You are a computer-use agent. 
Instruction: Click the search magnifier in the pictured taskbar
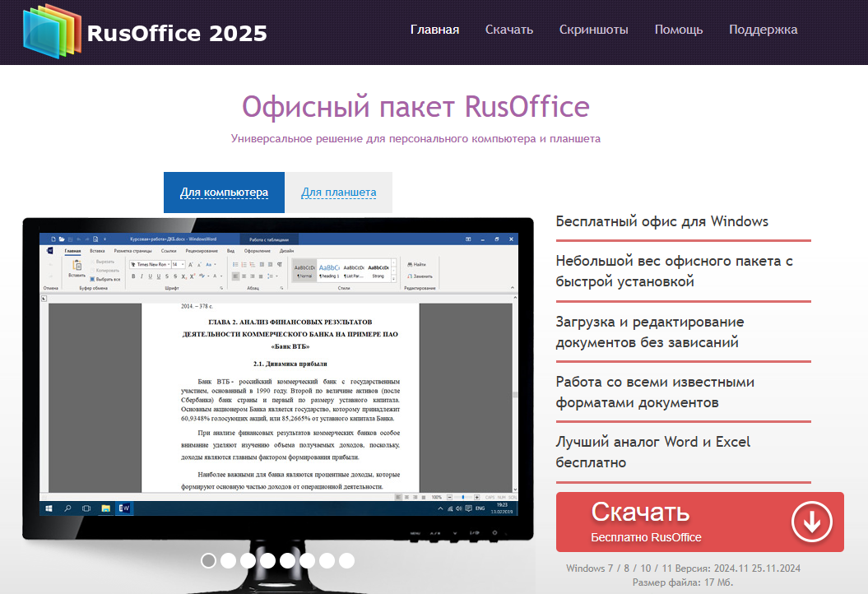coord(67,508)
